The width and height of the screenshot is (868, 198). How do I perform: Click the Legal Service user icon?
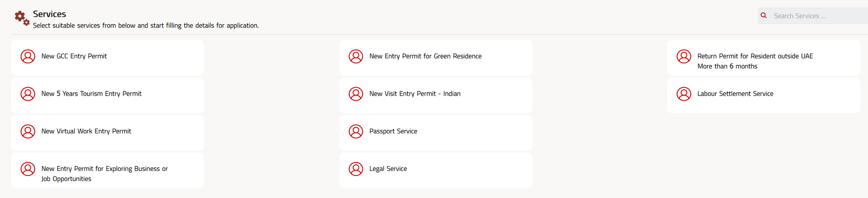point(356,169)
